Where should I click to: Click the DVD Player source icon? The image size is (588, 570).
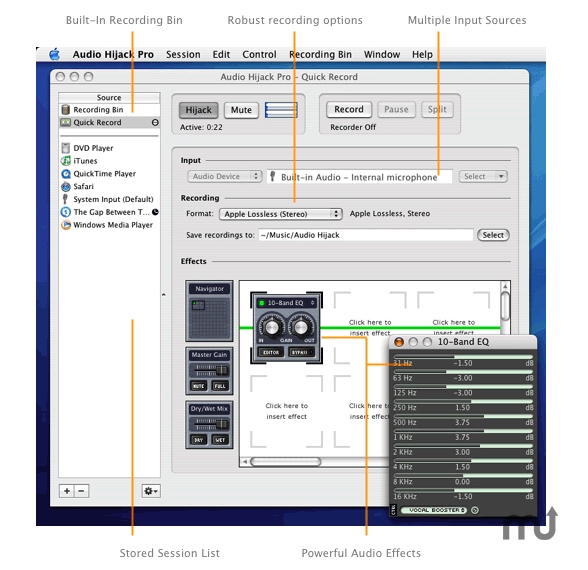point(66,148)
